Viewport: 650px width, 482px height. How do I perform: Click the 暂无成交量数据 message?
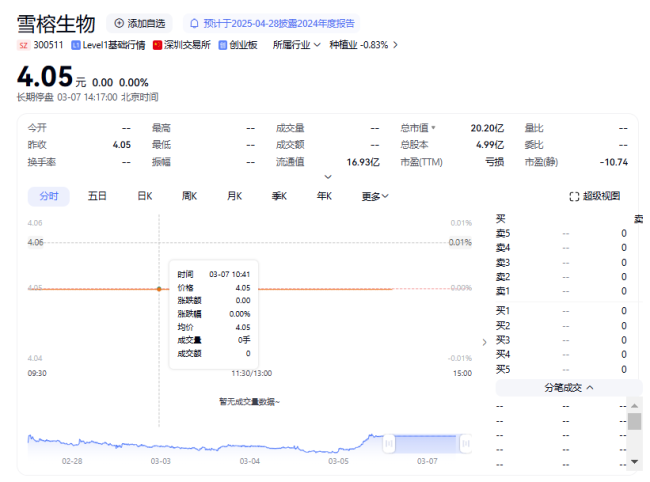pyautogui.click(x=250, y=402)
